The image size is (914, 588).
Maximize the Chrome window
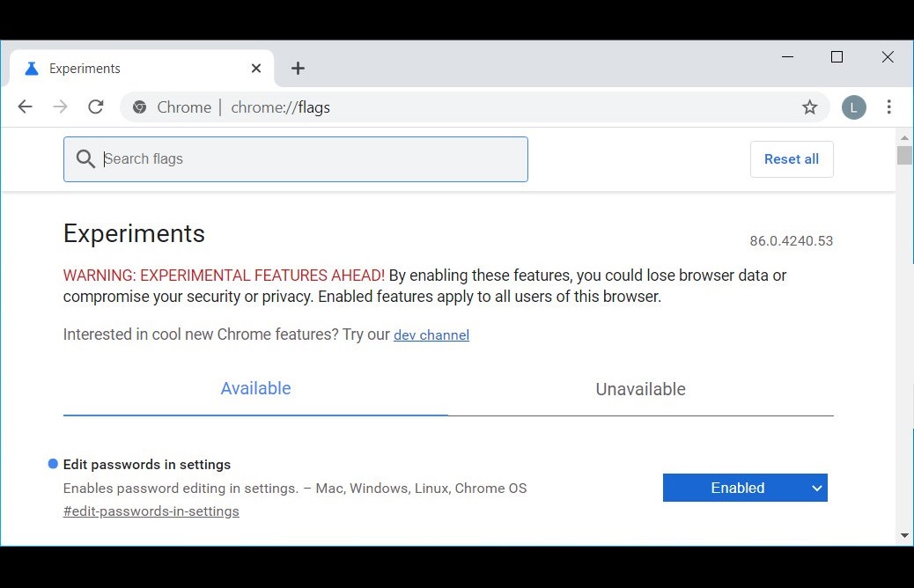(x=837, y=57)
